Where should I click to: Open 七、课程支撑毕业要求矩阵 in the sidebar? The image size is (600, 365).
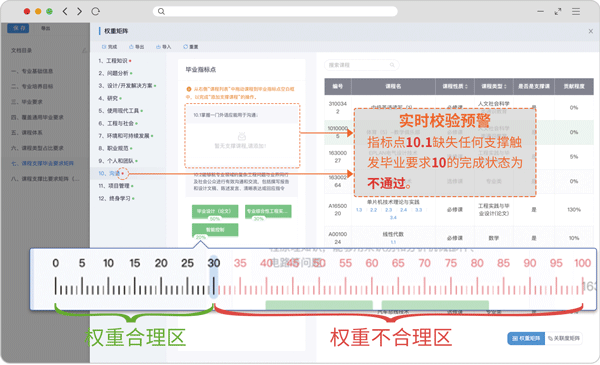(x=42, y=163)
